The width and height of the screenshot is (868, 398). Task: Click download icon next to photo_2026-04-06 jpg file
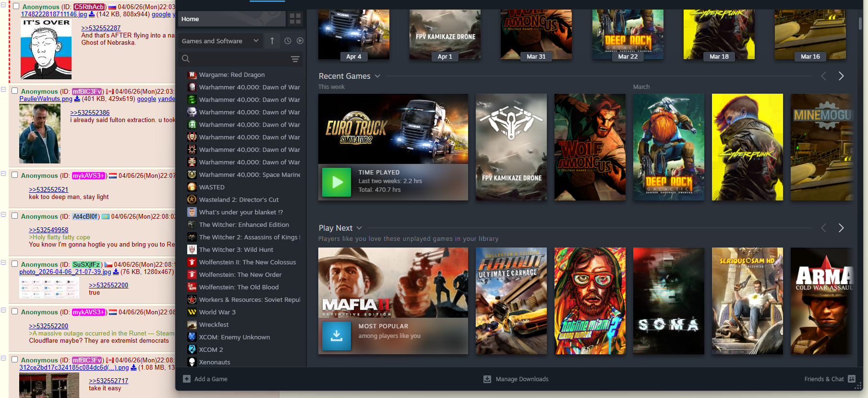[x=116, y=272]
